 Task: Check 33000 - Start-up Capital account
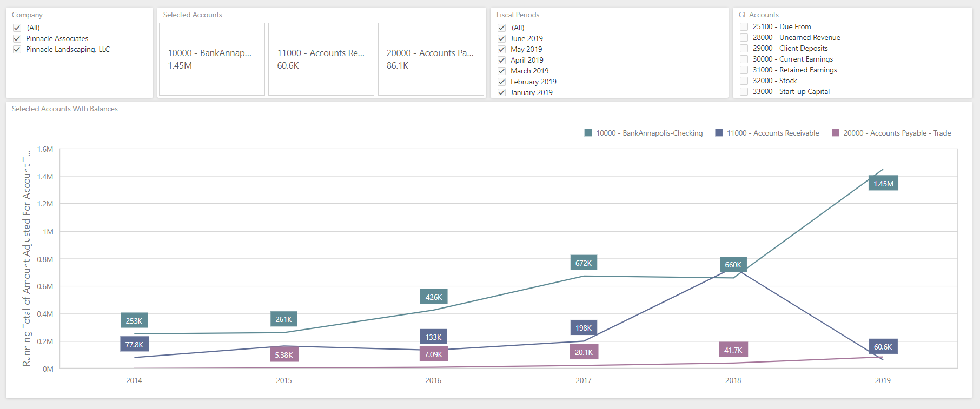click(x=744, y=91)
